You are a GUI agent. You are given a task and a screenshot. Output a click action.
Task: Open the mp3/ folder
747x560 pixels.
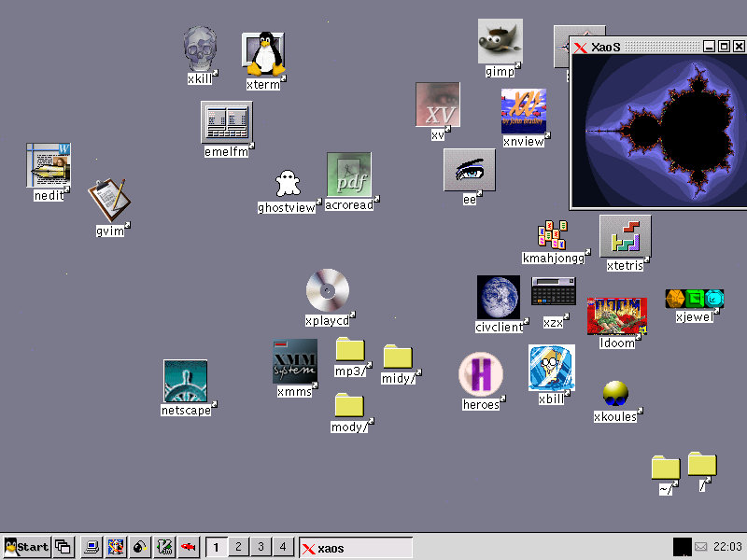[x=350, y=349]
